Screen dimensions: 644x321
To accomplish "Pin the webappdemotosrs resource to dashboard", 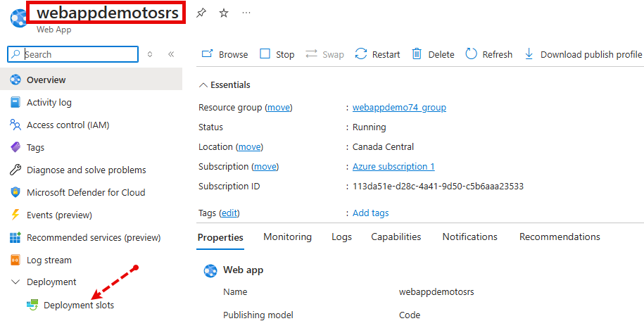I will pos(201,13).
